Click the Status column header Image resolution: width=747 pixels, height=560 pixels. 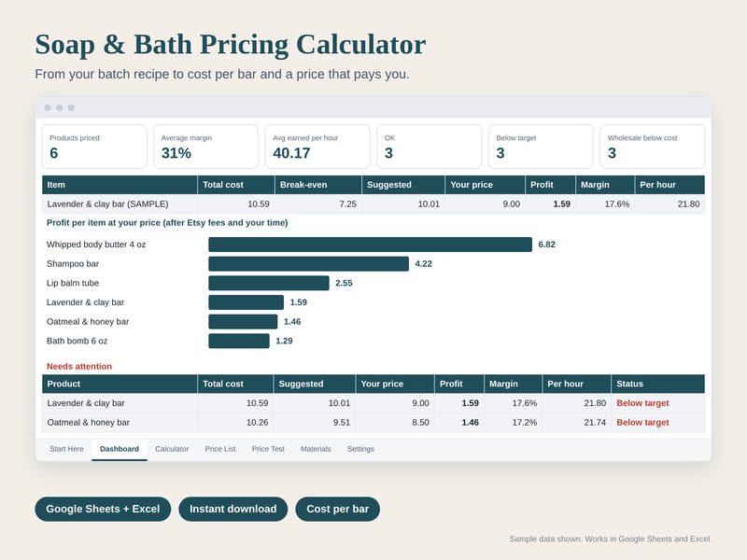coord(658,384)
